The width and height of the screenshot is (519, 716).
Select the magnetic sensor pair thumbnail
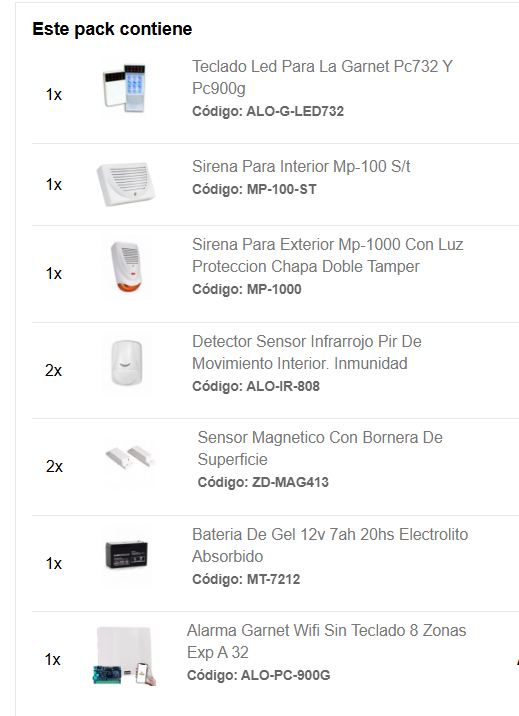coord(130,458)
